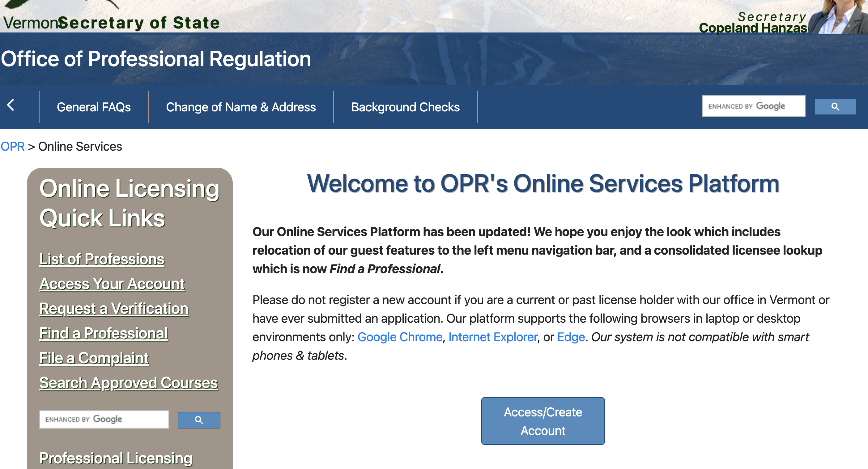Open the File a Complaint link

click(94, 358)
